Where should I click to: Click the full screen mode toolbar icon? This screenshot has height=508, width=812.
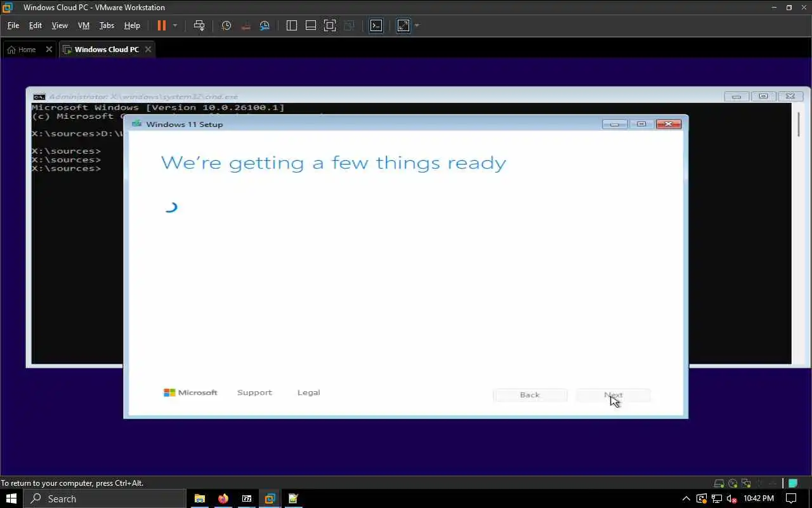(x=330, y=25)
